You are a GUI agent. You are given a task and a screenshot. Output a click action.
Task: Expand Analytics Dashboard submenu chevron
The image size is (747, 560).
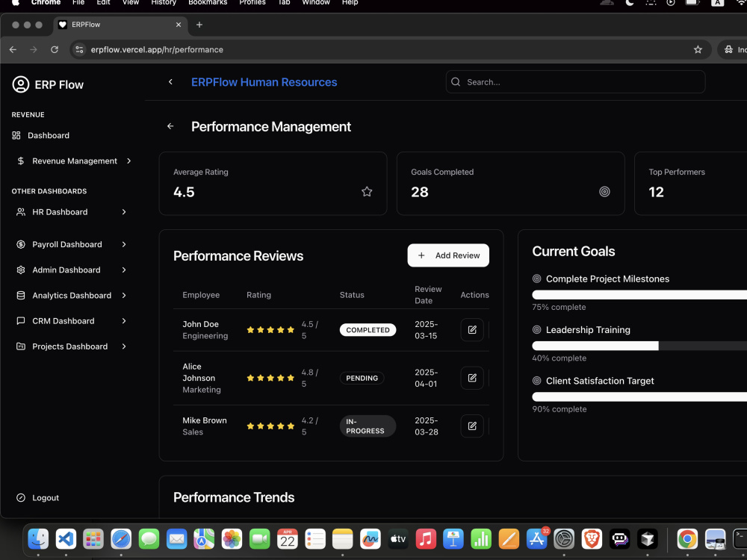[x=124, y=295]
